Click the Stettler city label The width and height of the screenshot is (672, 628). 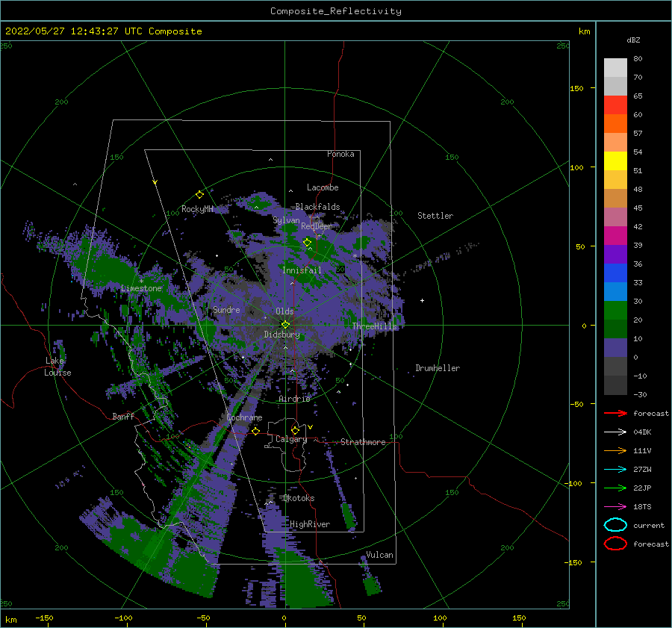[435, 216]
